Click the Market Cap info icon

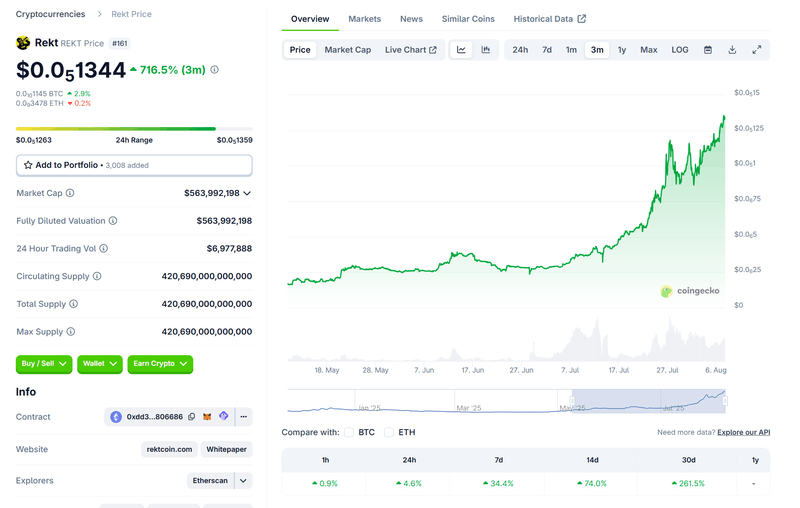click(69, 193)
